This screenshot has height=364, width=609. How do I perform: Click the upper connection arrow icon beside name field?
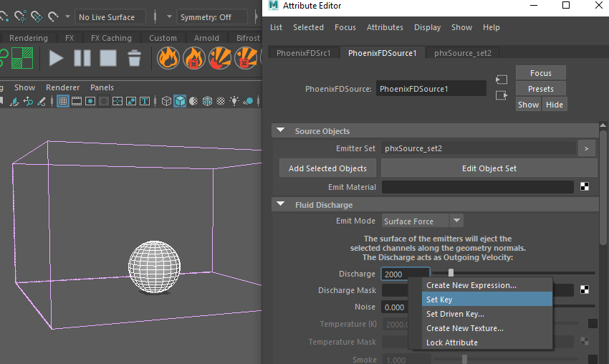(502, 80)
